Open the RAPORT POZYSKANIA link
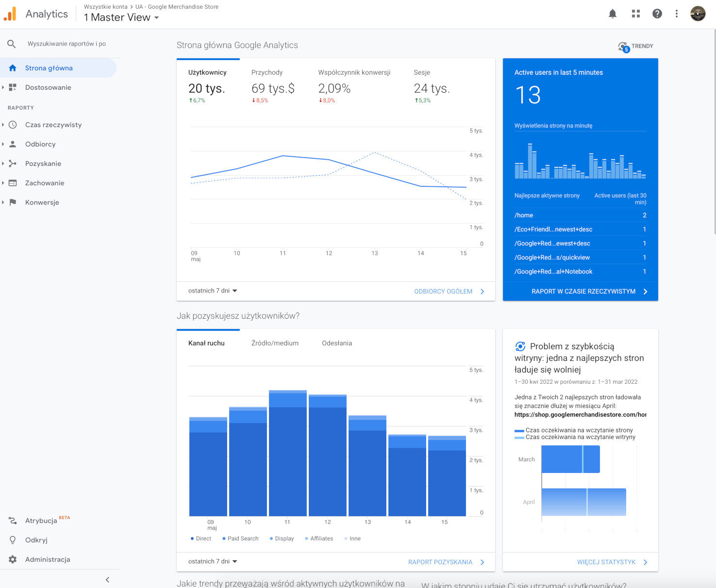 (446, 562)
